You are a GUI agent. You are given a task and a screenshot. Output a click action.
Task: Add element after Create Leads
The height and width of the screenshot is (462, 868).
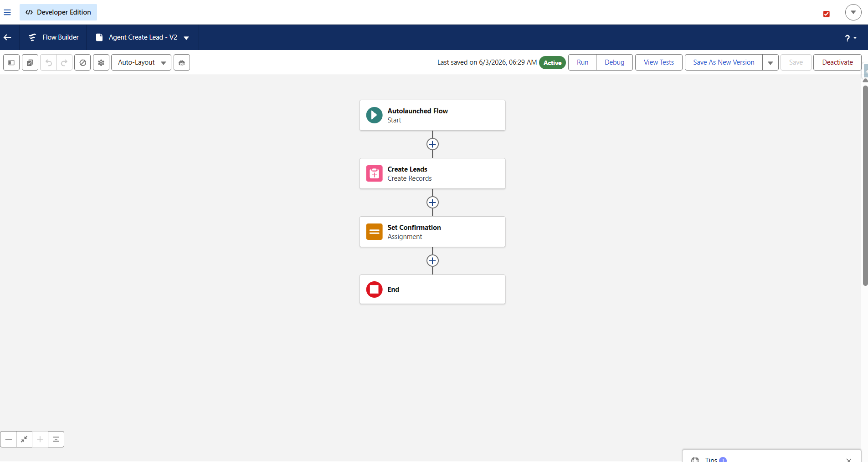pos(432,203)
